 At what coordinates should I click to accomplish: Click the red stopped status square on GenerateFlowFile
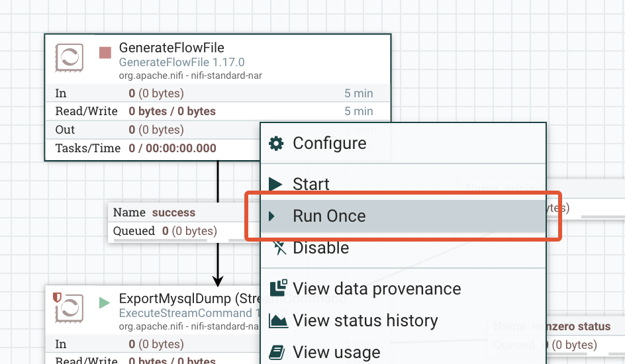coord(105,52)
